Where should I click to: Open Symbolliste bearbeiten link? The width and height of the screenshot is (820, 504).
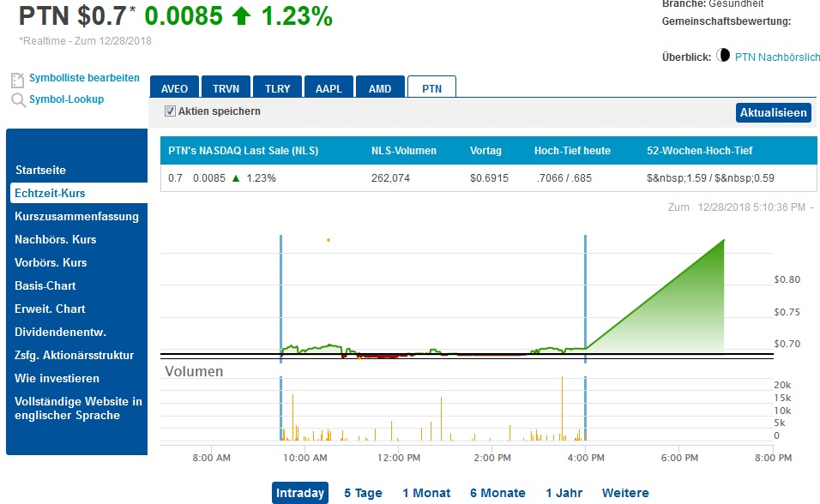[x=84, y=78]
